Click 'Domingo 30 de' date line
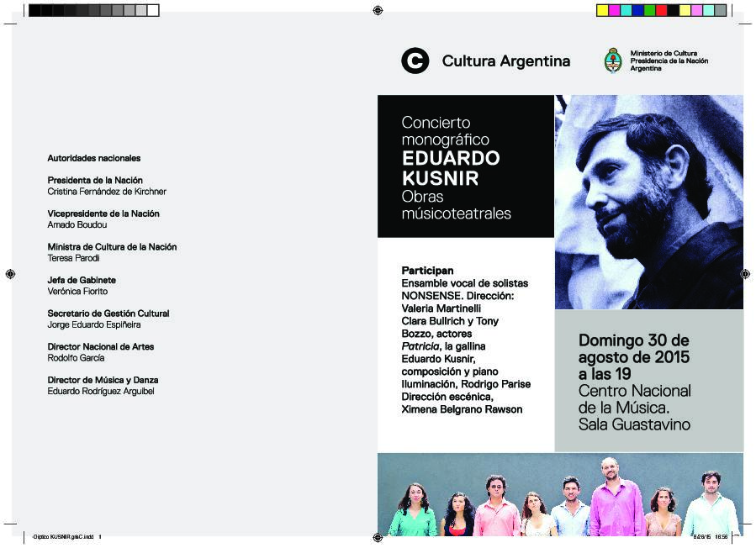 click(x=633, y=340)
